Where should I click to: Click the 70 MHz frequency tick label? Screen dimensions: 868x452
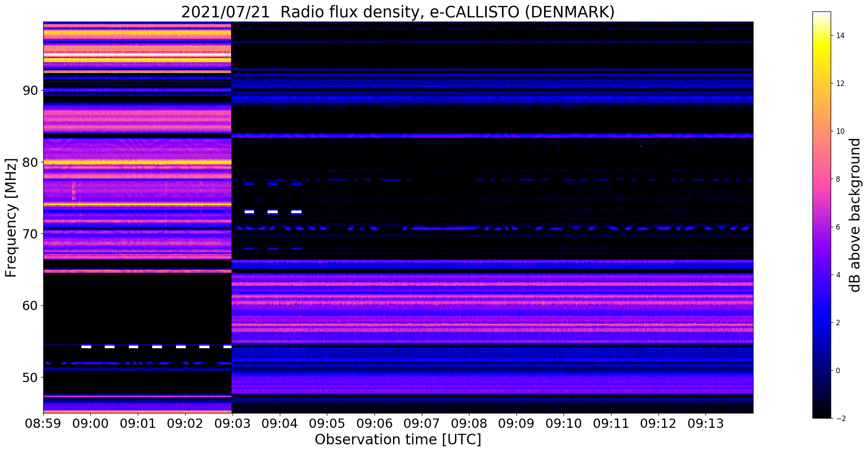[29, 234]
